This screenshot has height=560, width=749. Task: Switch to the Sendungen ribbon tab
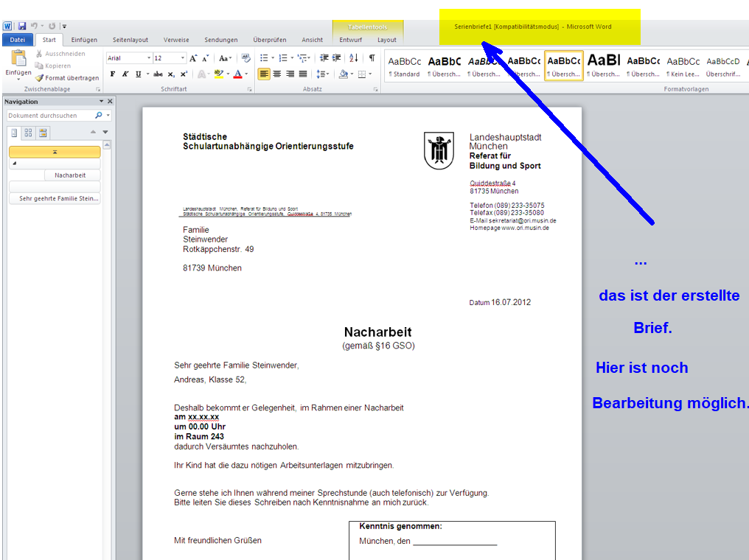tap(221, 40)
